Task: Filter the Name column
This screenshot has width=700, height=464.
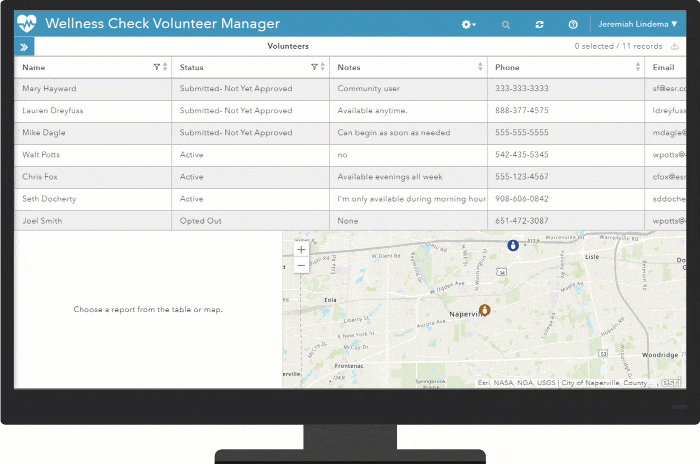Action: pyautogui.click(x=156, y=67)
